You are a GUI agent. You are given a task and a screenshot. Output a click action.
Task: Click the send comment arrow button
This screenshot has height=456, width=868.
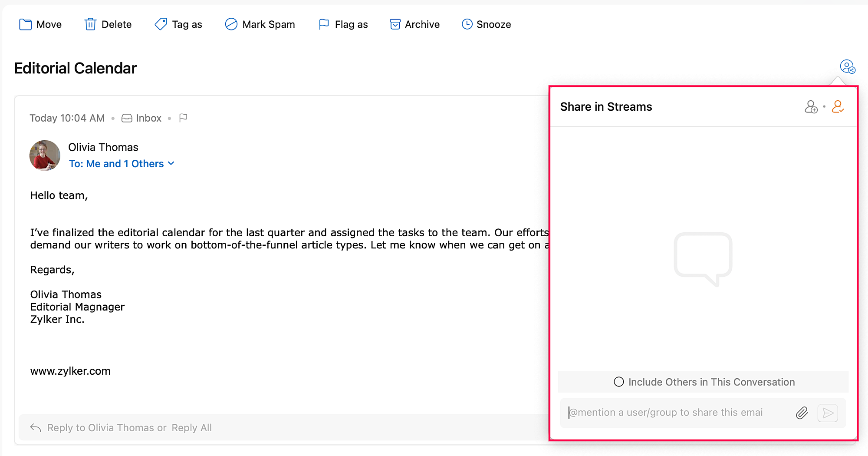[x=828, y=413]
